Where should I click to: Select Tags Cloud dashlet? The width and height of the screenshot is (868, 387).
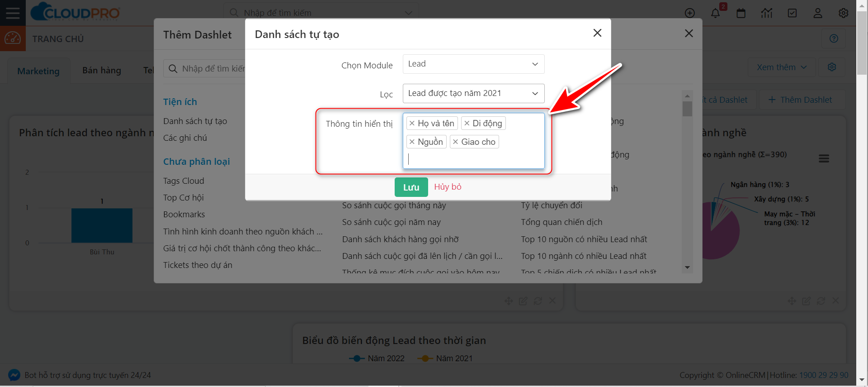tap(184, 181)
